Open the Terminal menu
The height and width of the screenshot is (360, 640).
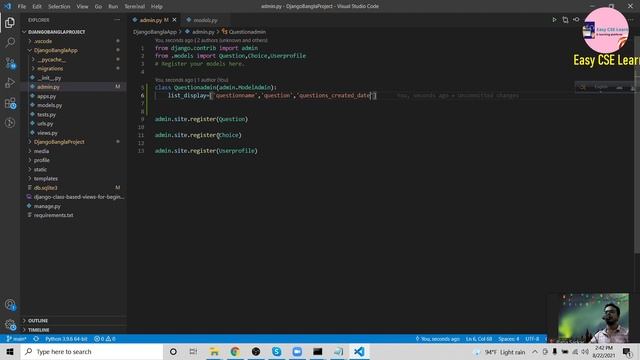click(x=135, y=7)
